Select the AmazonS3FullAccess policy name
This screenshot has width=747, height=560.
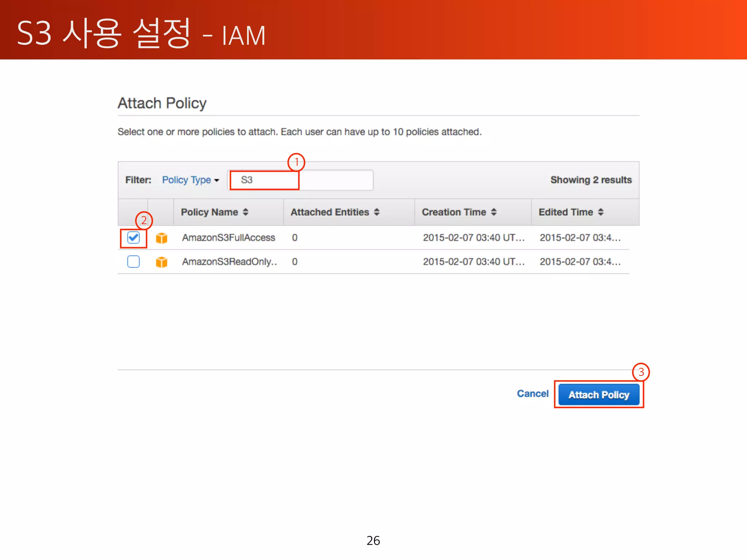[x=229, y=238]
